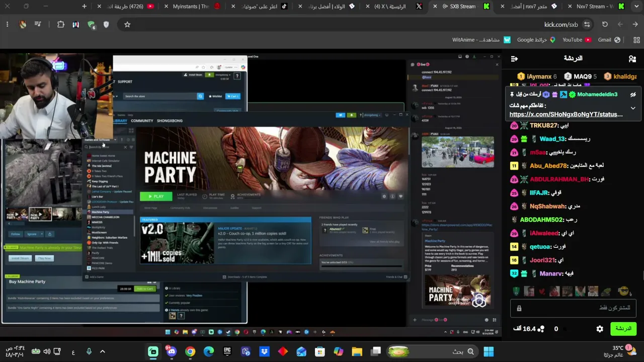
Task: Click the green الدردشة send button
Action: pyautogui.click(x=623, y=329)
